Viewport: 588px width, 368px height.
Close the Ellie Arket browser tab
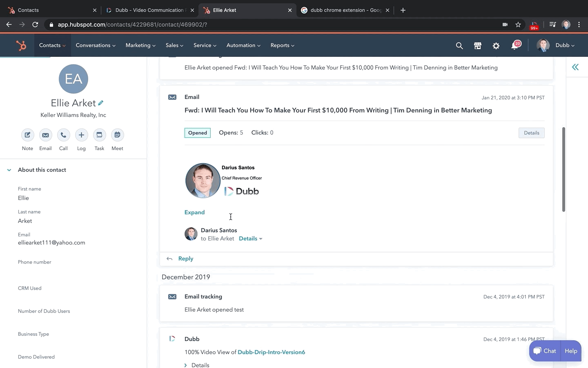click(290, 10)
